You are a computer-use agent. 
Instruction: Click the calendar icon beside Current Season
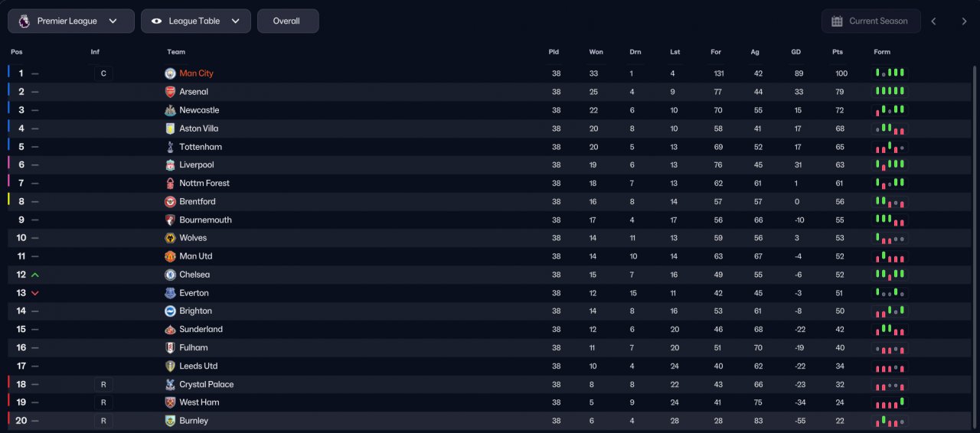[x=837, y=21]
